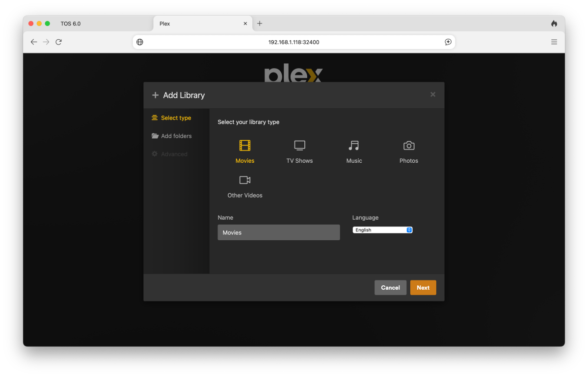This screenshot has width=588, height=377.
Task: Pick the Music library type icon
Action: [x=354, y=146]
